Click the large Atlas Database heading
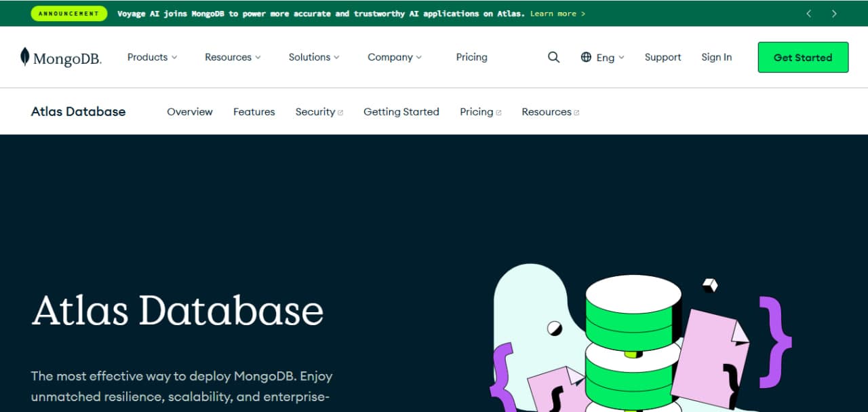The width and height of the screenshot is (868, 412). click(x=178, y=310)
